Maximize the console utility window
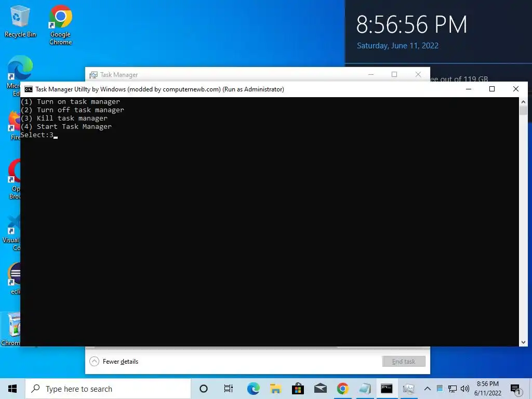 (492, 89)
